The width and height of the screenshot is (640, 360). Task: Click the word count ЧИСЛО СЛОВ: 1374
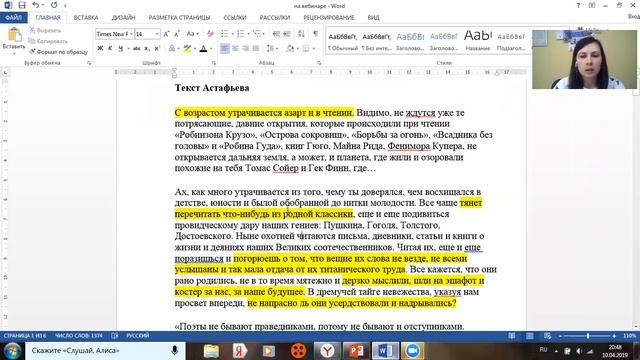79,336
